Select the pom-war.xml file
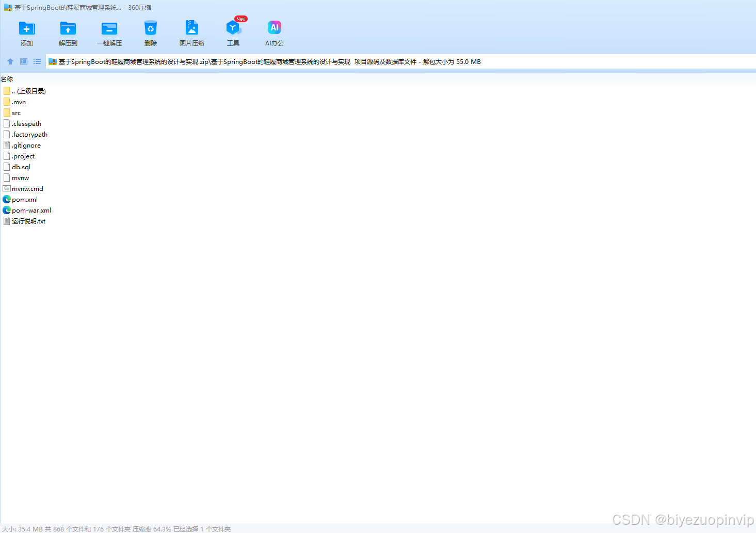The image size is (756, 533). pyautogui.click(x=27, y=211)
